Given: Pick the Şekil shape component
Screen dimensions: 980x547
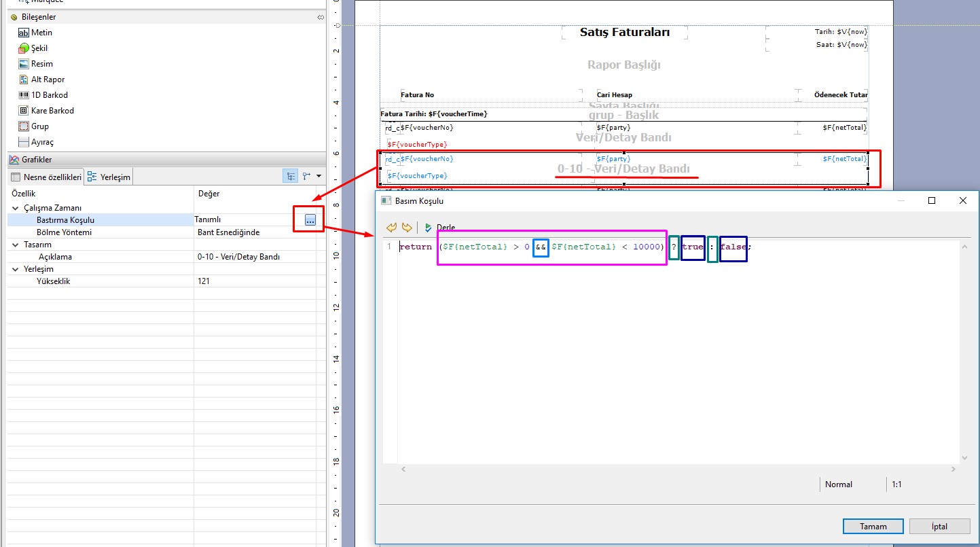Looking at the screenshot, I should coord(39,48).
